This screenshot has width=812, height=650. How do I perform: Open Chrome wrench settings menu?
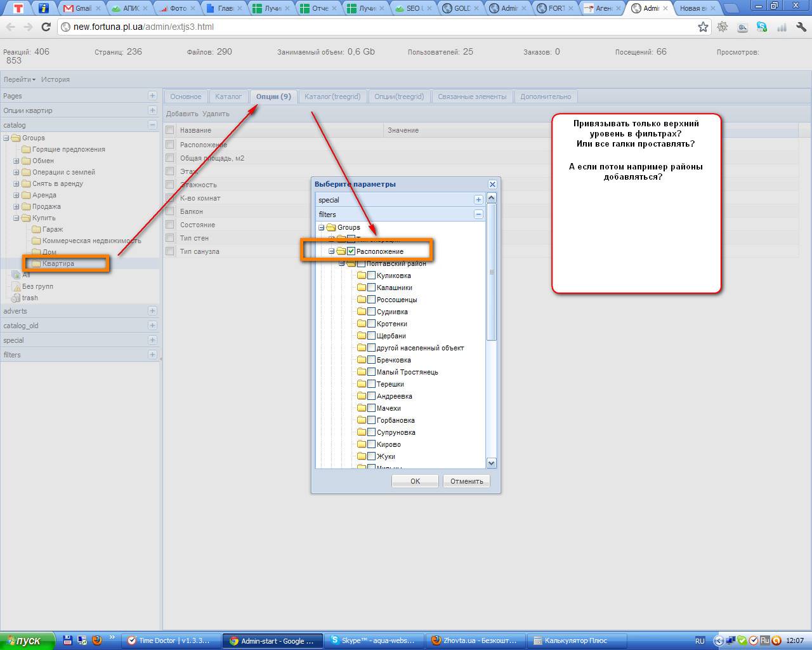click(x=801, y=27)
